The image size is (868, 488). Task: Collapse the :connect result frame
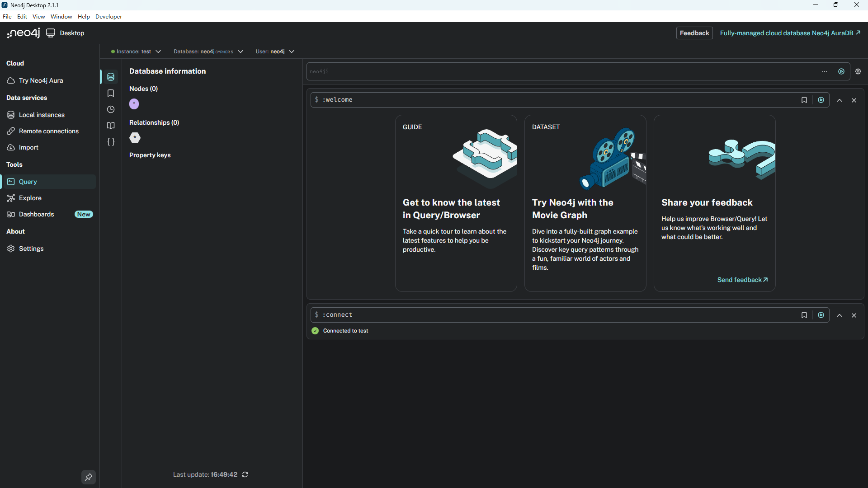[x=839, y=315]
